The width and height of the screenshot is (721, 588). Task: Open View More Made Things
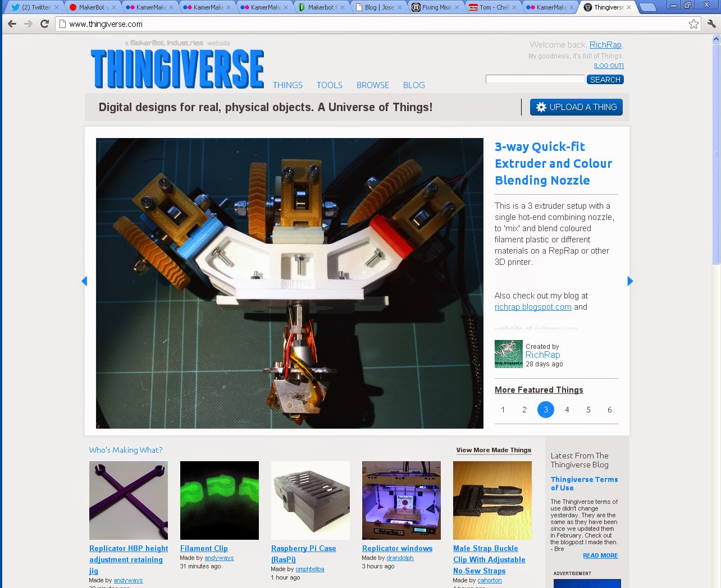point(494,450)
